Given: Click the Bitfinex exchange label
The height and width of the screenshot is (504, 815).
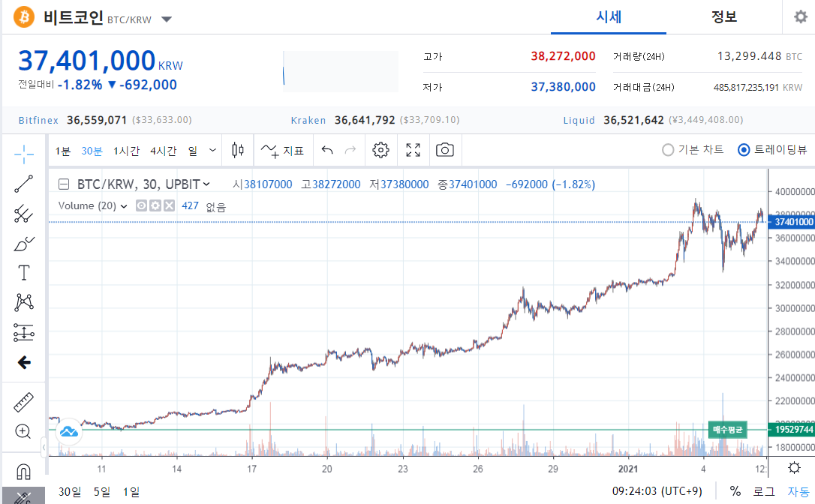Looking at the screenshot, I should point(38,120).
